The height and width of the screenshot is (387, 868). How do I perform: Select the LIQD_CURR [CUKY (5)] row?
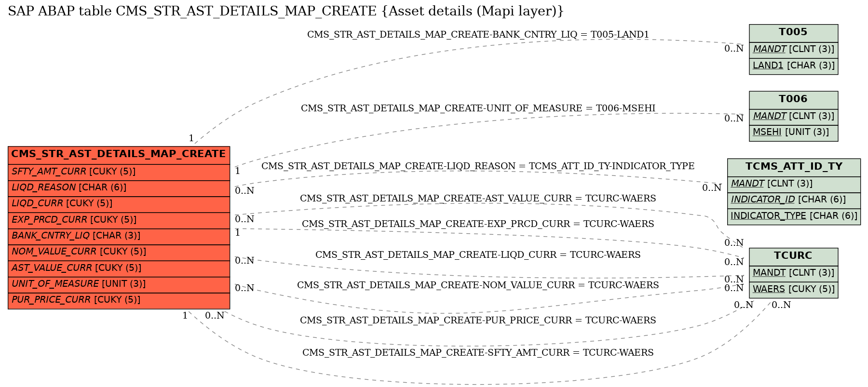(x=119, y=204)
